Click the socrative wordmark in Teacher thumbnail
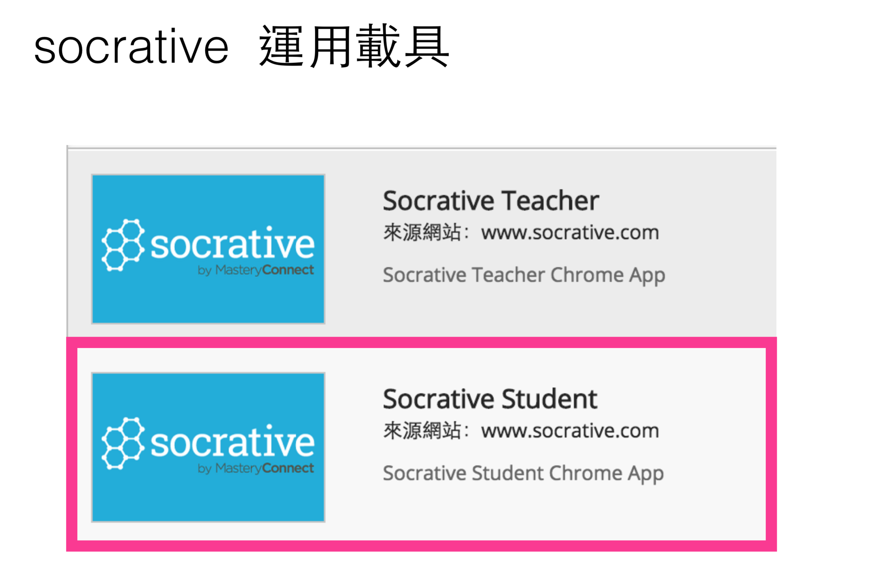The width and height of the screenshot is (879, 588). (x=233, y=243)
